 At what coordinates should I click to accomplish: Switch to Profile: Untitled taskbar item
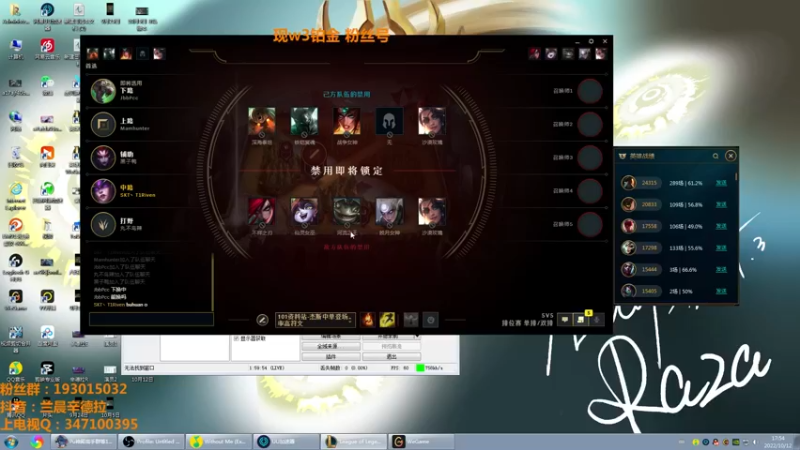coord(151,442)
